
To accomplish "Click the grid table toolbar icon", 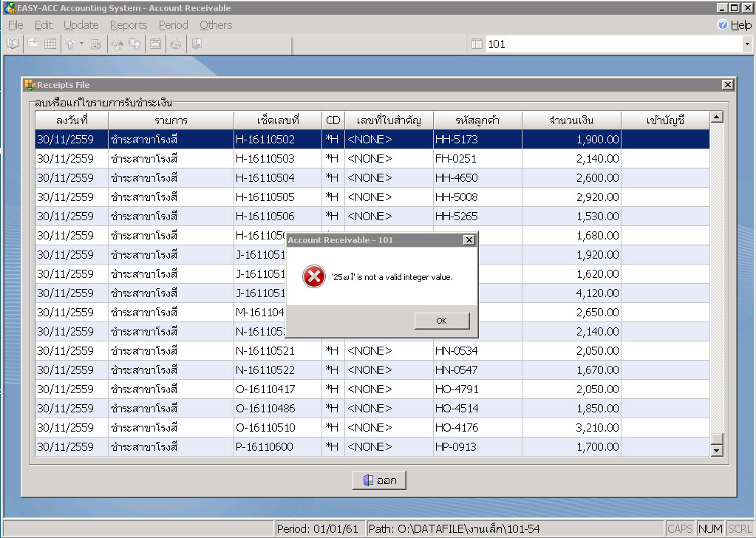I will click(x=50, y=44).
